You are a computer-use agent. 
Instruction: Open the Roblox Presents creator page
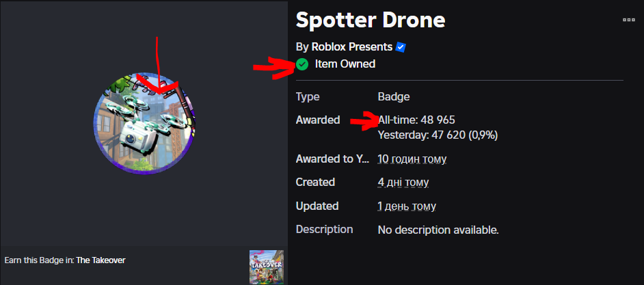pyautogui.click(x=351, y=47)
